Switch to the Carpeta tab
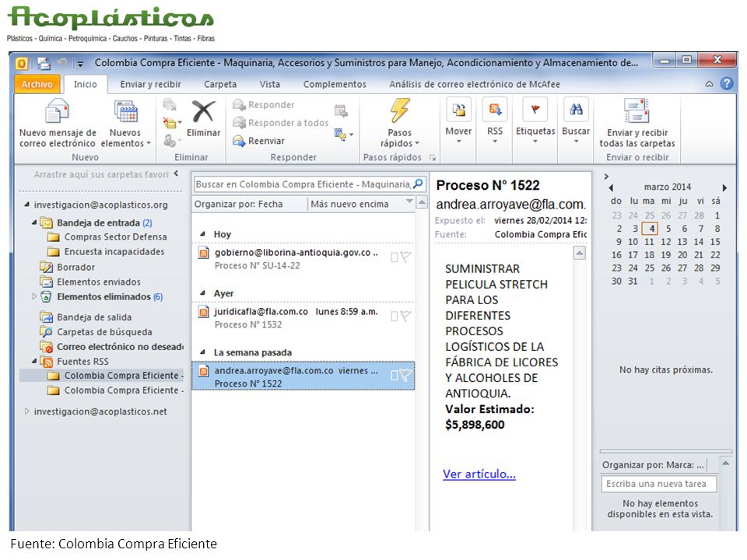Viewport: 747px width, 560px height. pos(220,84)
